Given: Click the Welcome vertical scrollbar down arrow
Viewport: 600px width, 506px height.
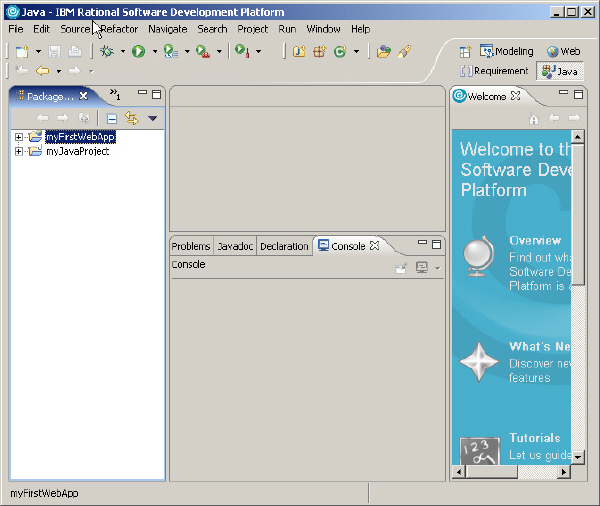Looking at the screenshot, I should tap(577, 457).
